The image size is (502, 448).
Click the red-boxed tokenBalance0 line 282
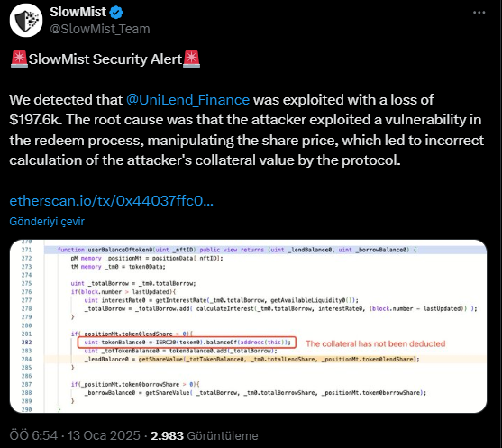tap(187, 343)
